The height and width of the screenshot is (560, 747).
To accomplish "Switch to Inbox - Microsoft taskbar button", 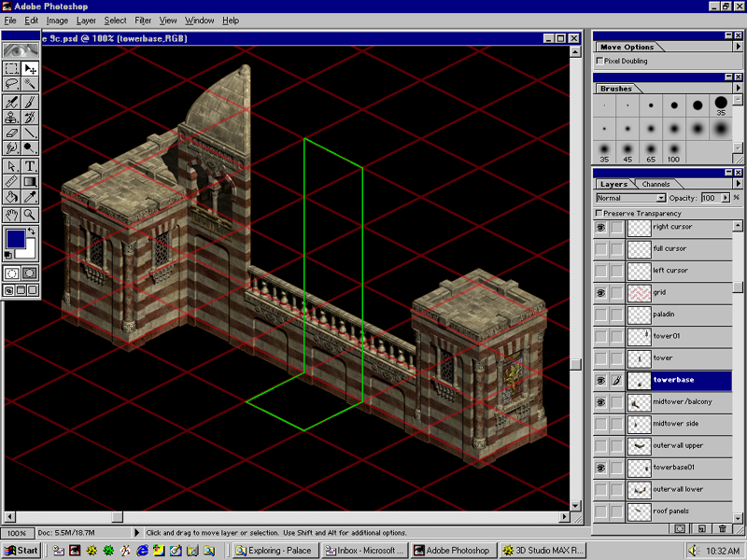I will [364, 551].
